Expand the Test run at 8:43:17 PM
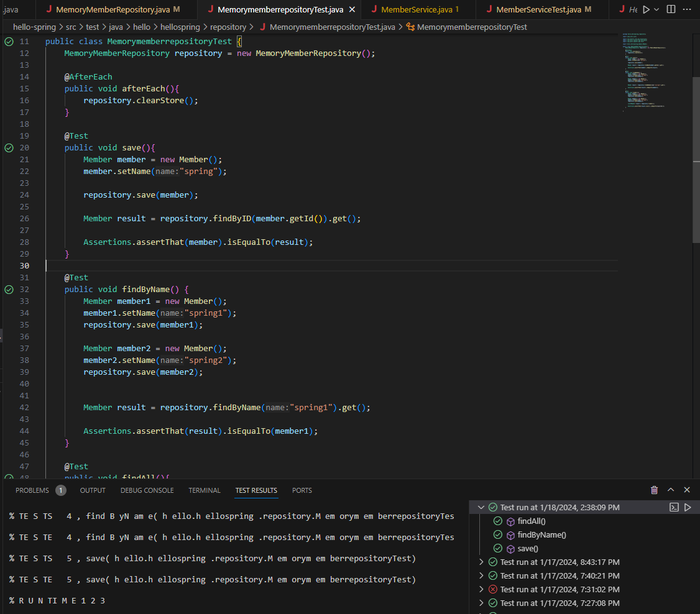 [x=481, y=562]
